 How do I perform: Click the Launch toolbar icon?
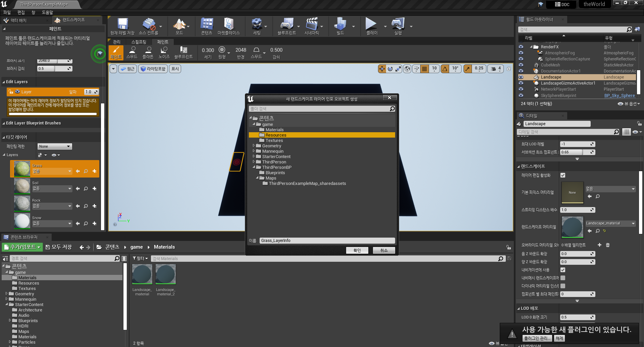(x=398, y=26)
